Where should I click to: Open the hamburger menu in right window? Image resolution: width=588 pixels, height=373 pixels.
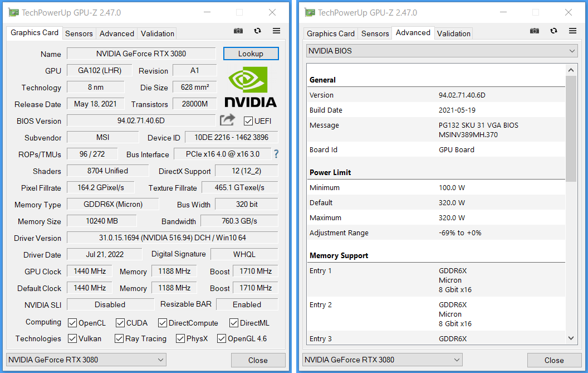coord(572,31)
